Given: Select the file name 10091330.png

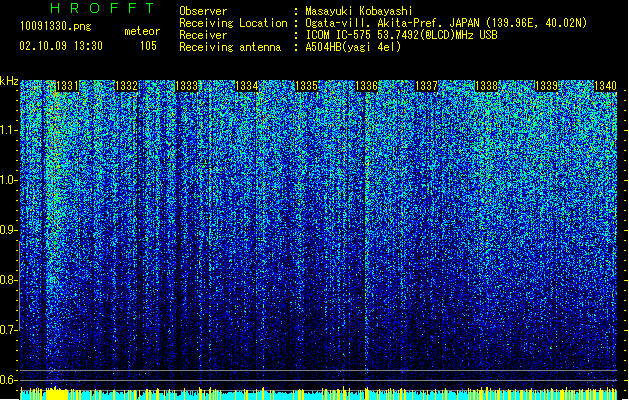Looking at the screenshot, I should pos(56,26).
